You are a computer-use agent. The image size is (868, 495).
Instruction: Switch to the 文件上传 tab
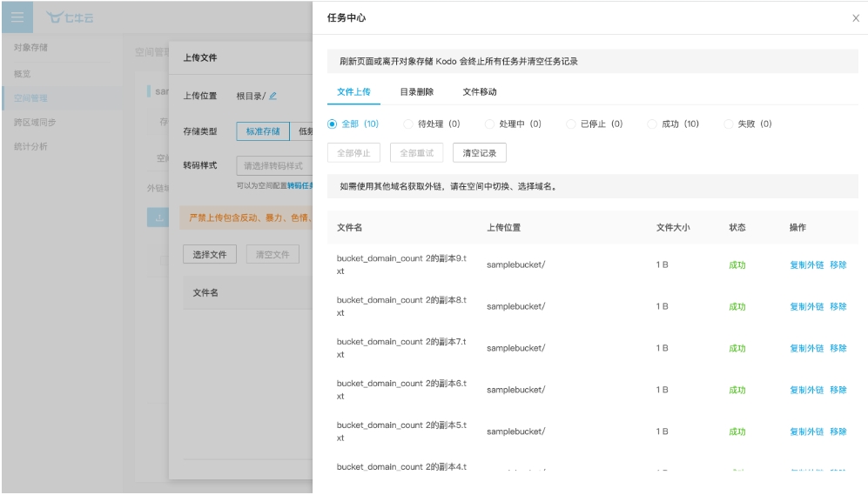click(x=353, y=92)
